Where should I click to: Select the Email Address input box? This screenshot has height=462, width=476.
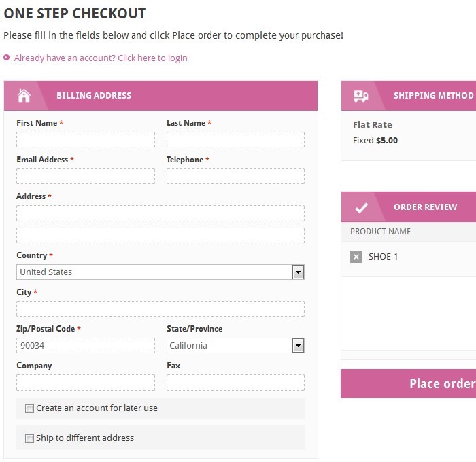86,177
